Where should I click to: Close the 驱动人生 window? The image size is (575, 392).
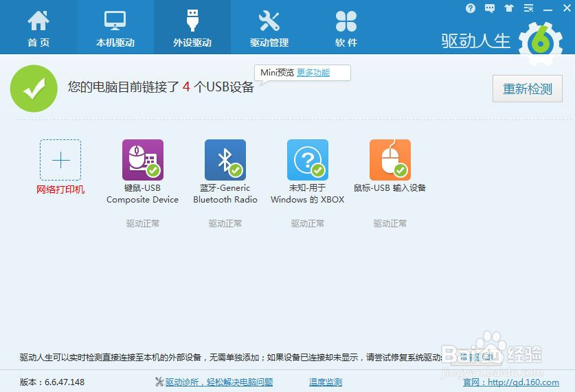click(x=567, y=8)
